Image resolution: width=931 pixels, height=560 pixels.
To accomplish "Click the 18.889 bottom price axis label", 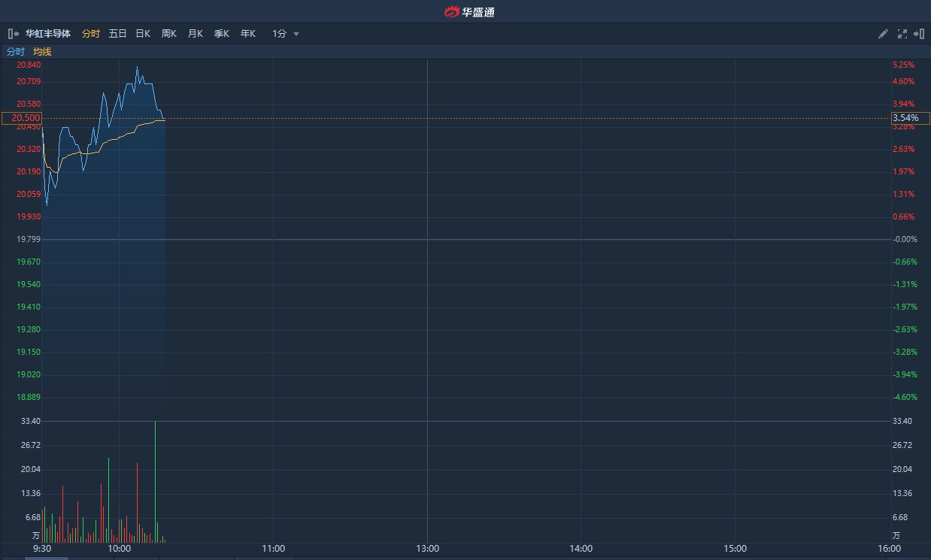I will point(29,397).
